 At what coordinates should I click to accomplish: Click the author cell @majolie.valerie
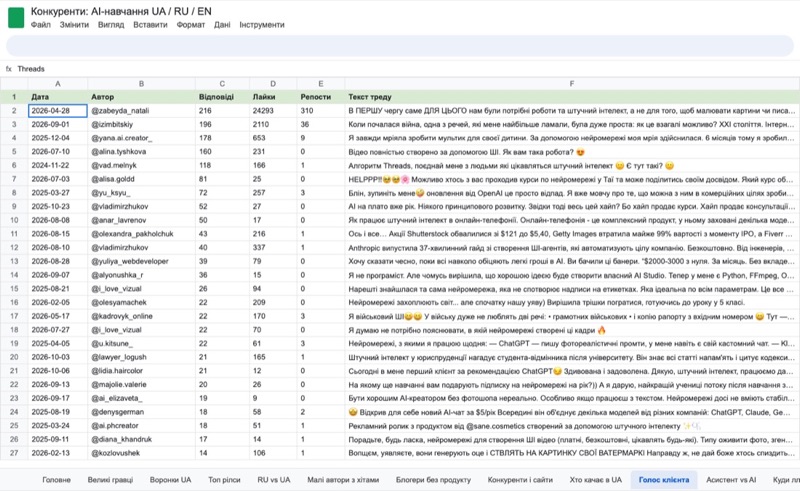[141, 384]
